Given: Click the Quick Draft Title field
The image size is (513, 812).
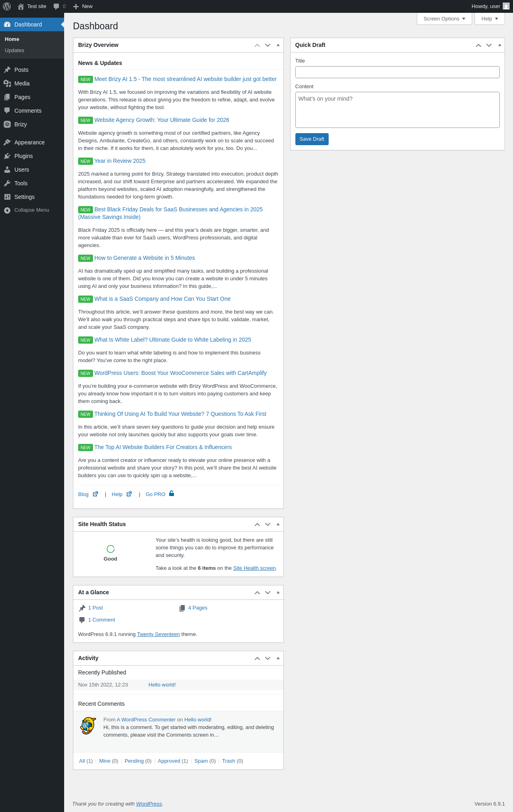Looking at the screenshot, I should tap(397, 72).
